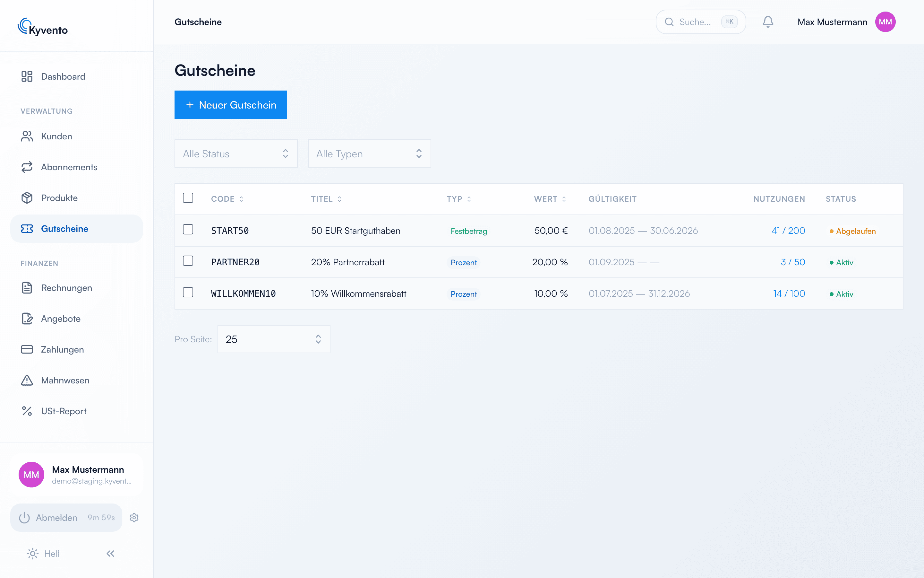Open the Pro Seite 25 dropdown
Image resolution: width=924 pixels, height=578 pixels.
274,339
